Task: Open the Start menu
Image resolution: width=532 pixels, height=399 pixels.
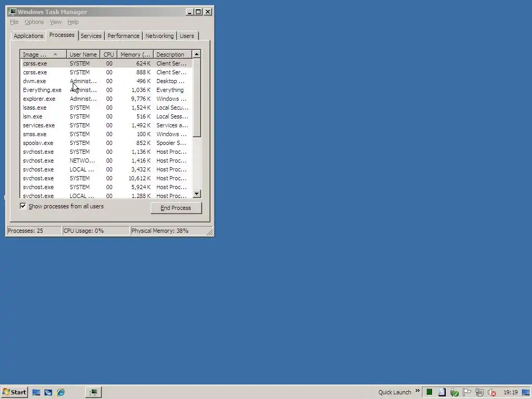Action: point(14,392)
